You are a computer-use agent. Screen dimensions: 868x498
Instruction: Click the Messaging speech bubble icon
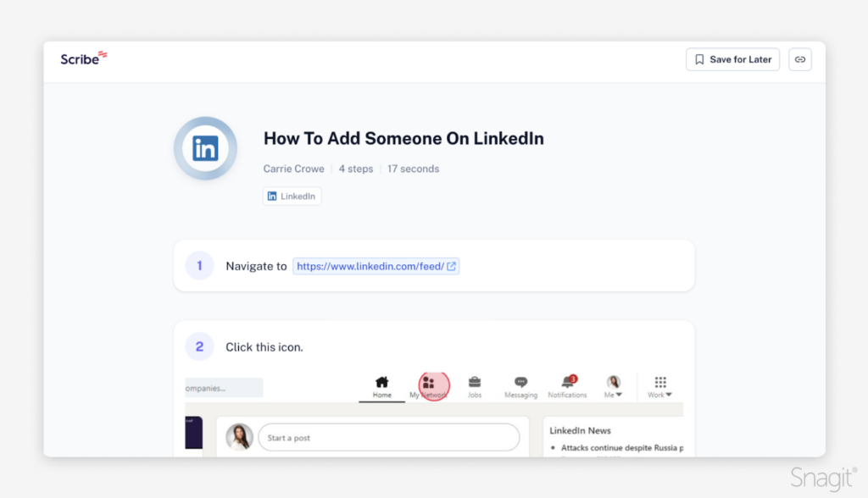[522, 380]
